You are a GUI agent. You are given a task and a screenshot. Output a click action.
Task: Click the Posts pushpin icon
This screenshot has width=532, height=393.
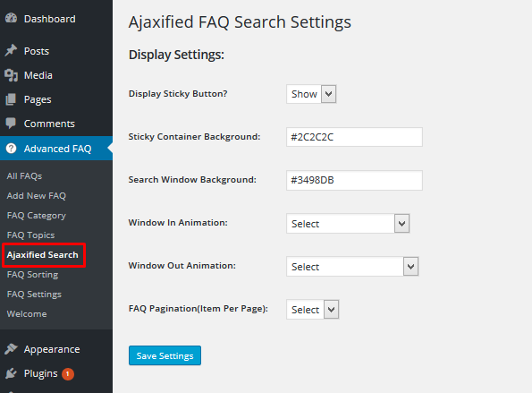(11, 51)
